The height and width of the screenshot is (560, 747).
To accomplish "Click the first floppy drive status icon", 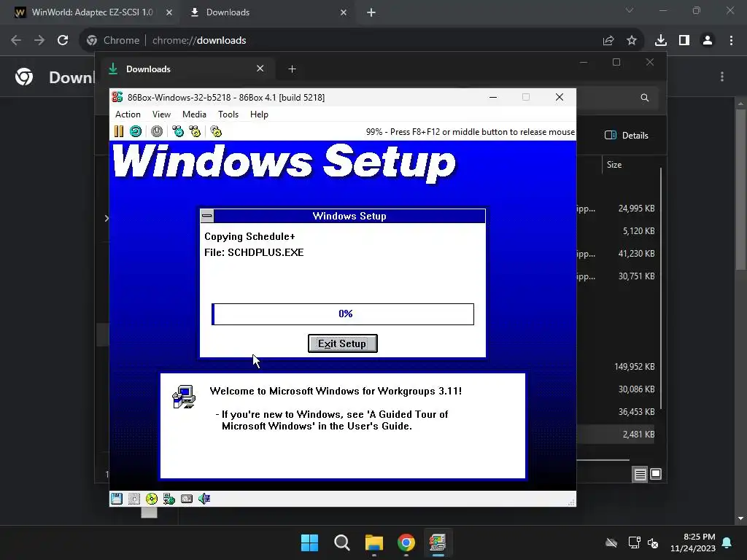I will coord(117,499).
